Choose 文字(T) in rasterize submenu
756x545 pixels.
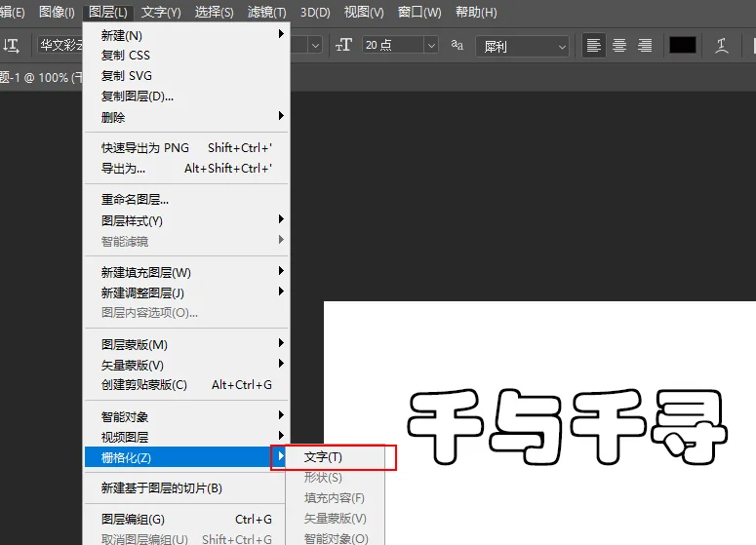click(336, 457)
